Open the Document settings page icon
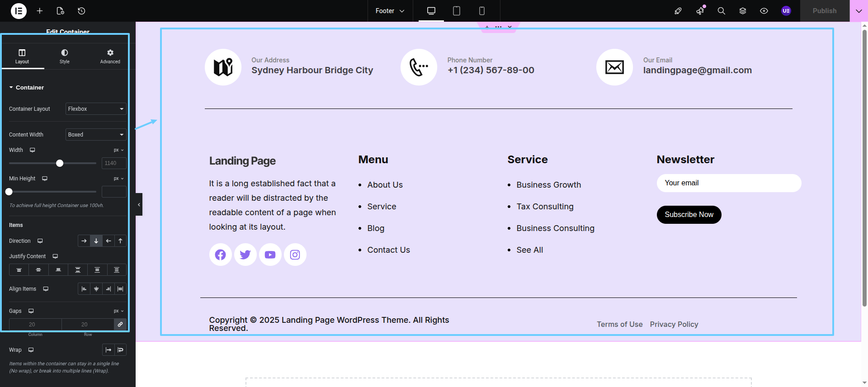This screenshot has height=387, width=868. tap(60, 11)
